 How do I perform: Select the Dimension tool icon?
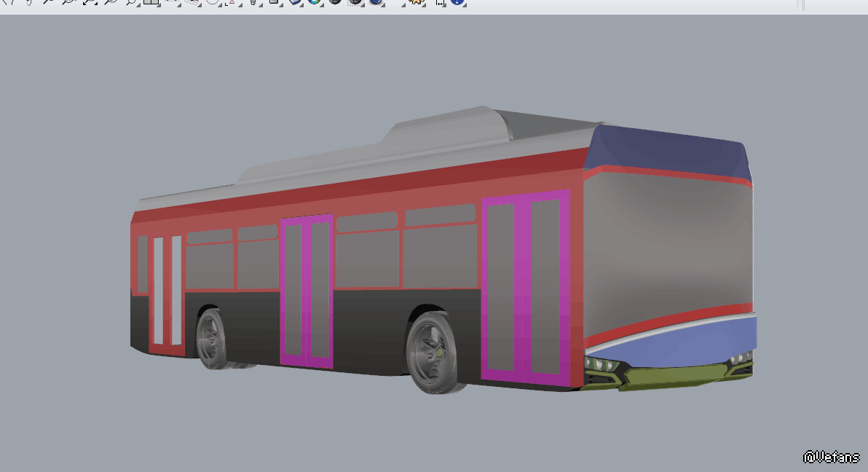(440, 1)
